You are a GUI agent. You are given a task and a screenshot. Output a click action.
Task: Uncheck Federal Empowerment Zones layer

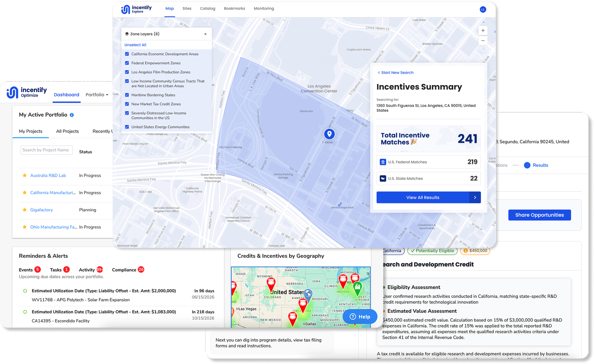(x=127, y=63)
